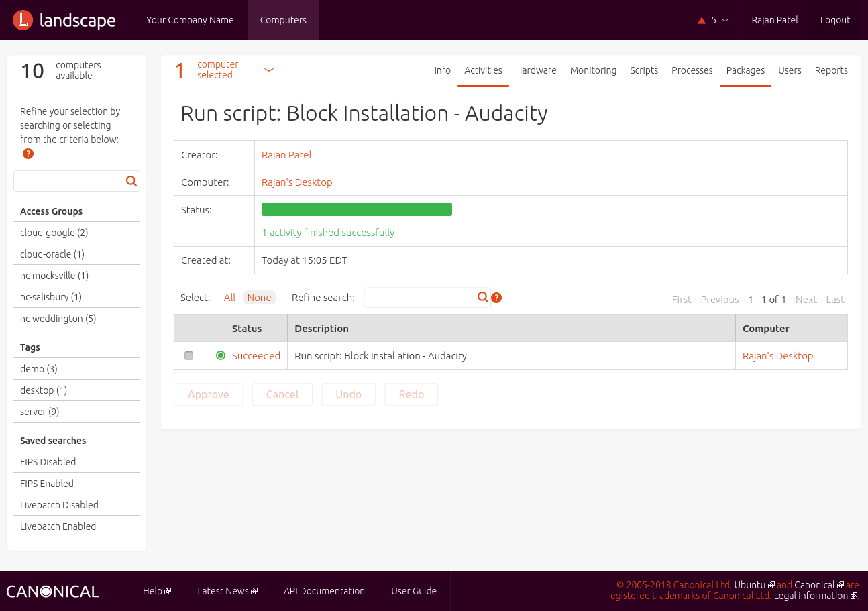Filter by cloud-google access group
The image size is (868, 611).
click(54, 233)
